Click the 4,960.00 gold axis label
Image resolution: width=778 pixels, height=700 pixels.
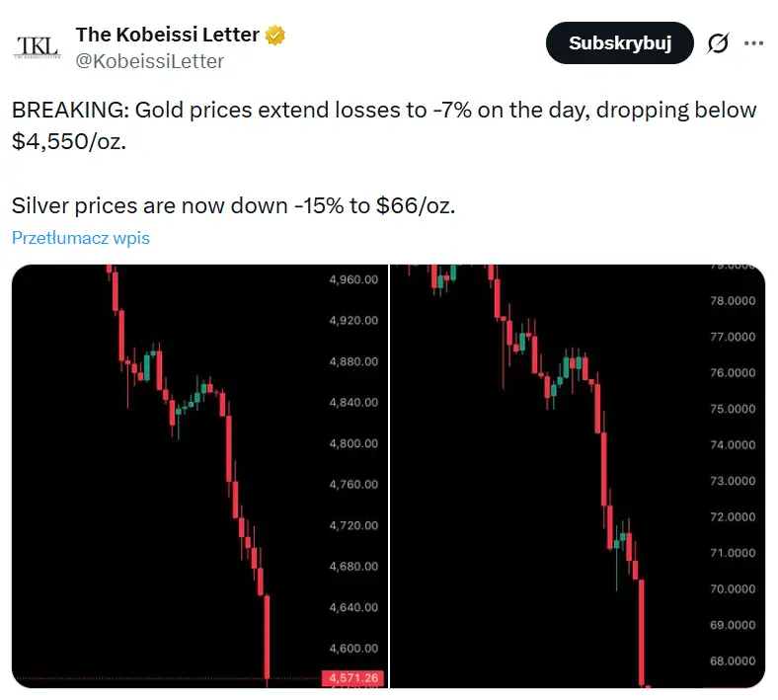(352, 279)
